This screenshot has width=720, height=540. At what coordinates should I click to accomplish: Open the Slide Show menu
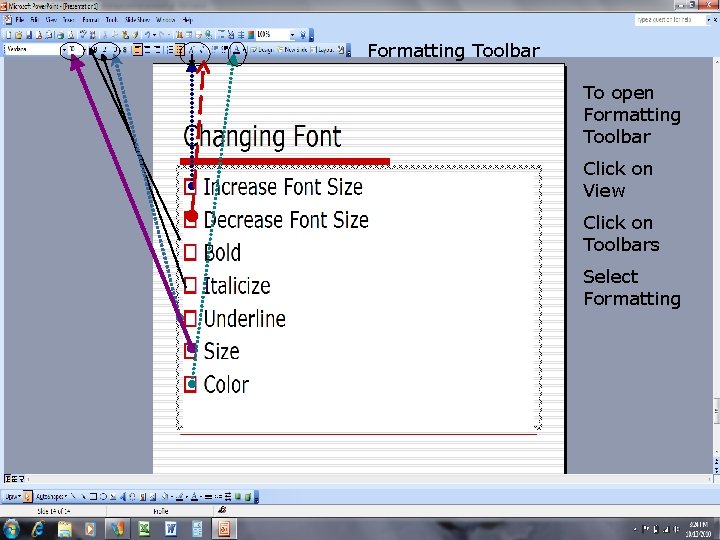(137, 20)
